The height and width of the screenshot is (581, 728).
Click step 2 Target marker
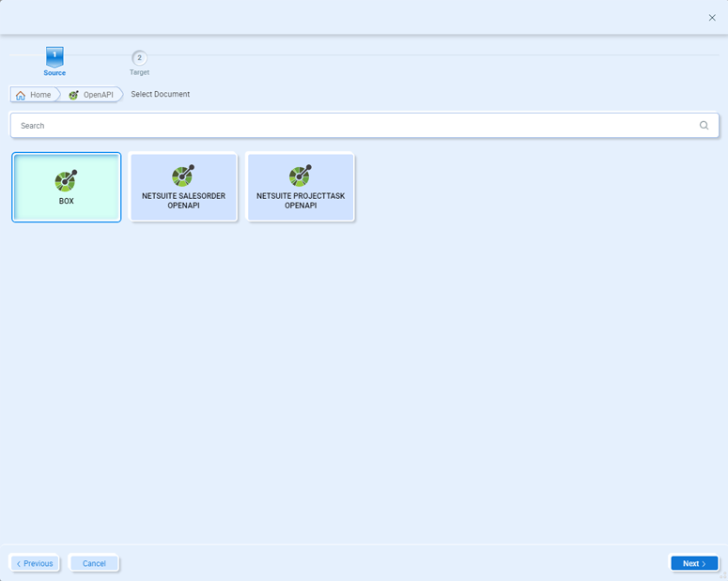click(x=139, y=57)
